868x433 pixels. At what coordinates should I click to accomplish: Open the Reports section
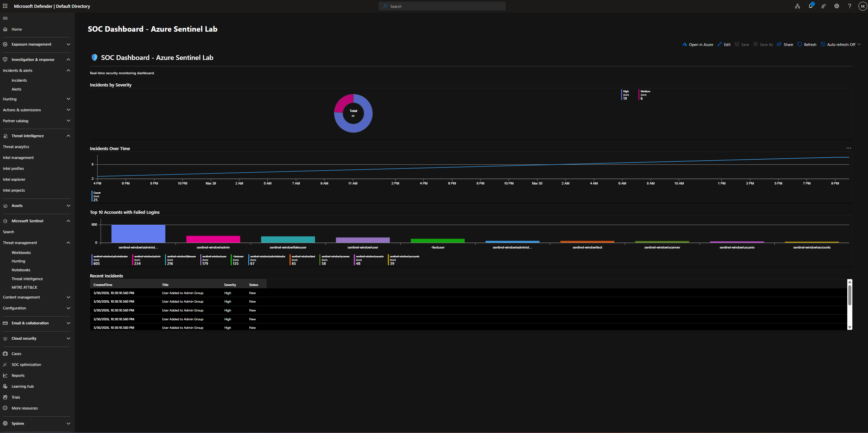coord(18,375)
